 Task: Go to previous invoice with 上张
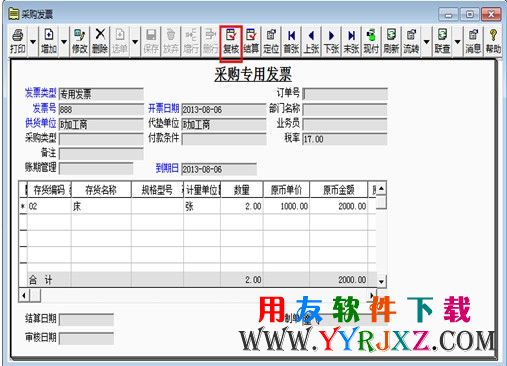click(x=311, y=41)
